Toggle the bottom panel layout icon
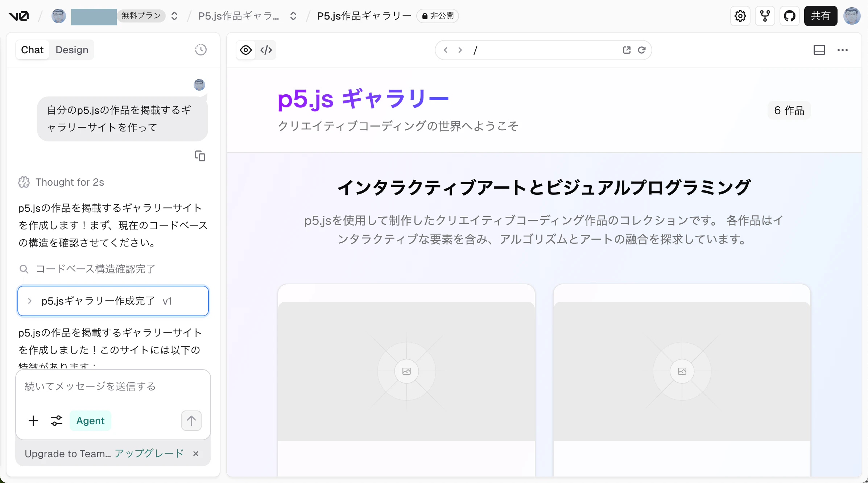This screenshot has width=868, height=483. tap(819, 50)
